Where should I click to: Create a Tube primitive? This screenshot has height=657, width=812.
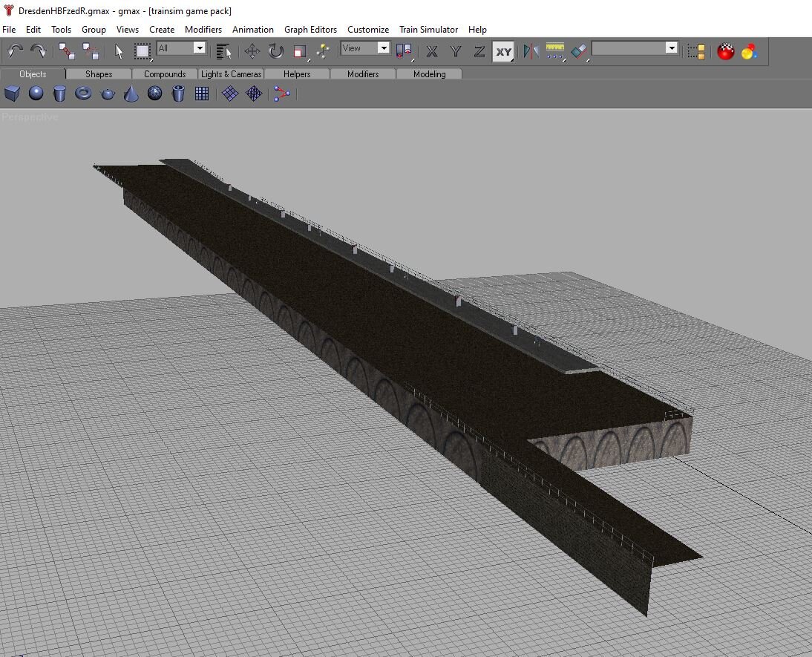pos(178,94)
